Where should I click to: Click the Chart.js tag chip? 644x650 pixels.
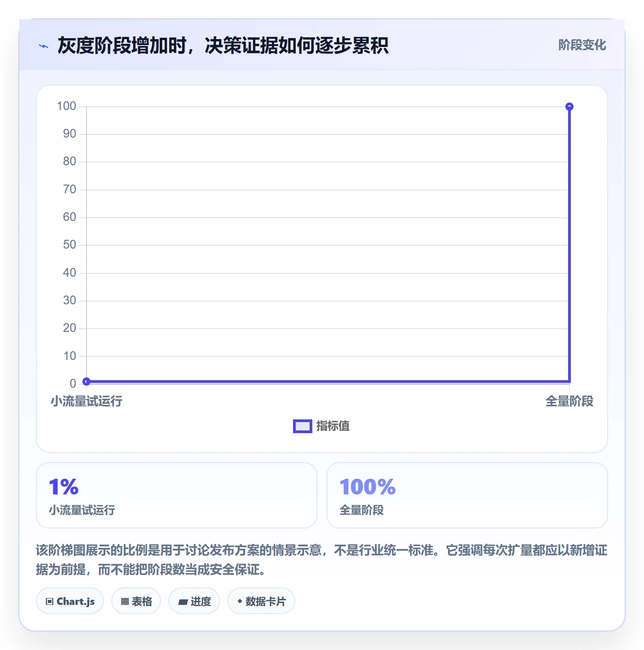70,601
